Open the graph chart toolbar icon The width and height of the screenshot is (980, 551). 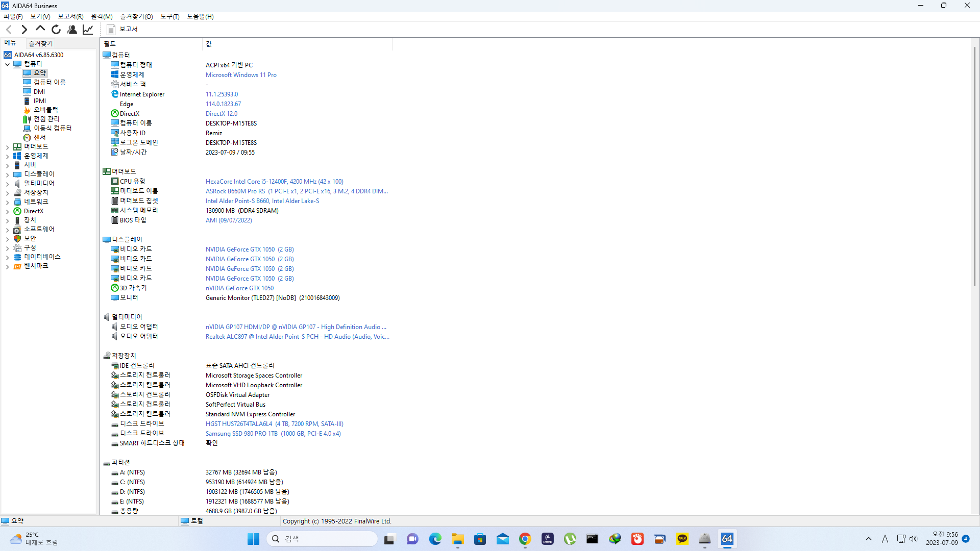(x=88, y=30)
